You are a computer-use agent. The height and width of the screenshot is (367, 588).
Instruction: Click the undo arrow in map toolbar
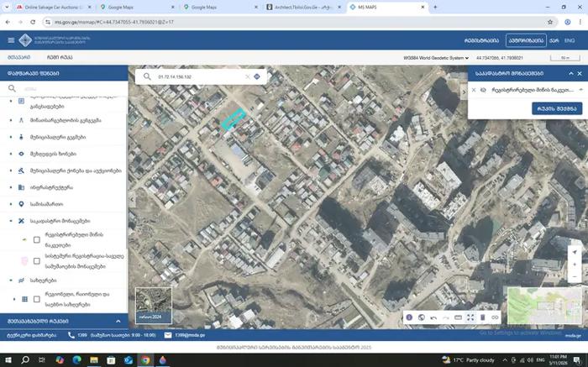(x=433, y=317)
